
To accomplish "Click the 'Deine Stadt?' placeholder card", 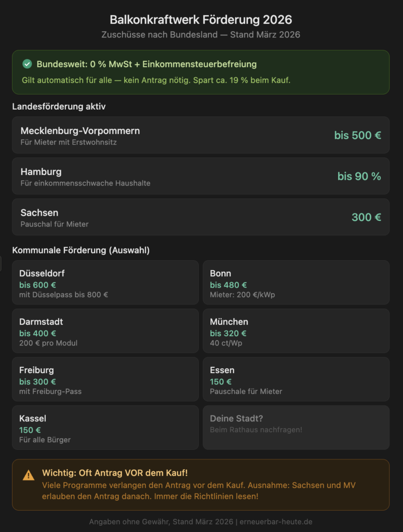I will pyautogui.click(x=296, y=428).
